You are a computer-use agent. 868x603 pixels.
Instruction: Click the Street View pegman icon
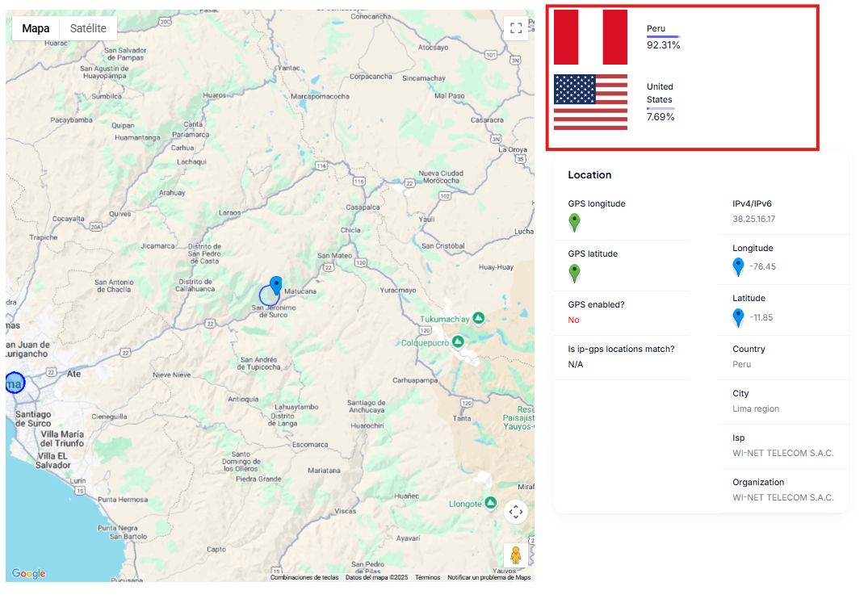pyautogui.click(x=516, y=555)
